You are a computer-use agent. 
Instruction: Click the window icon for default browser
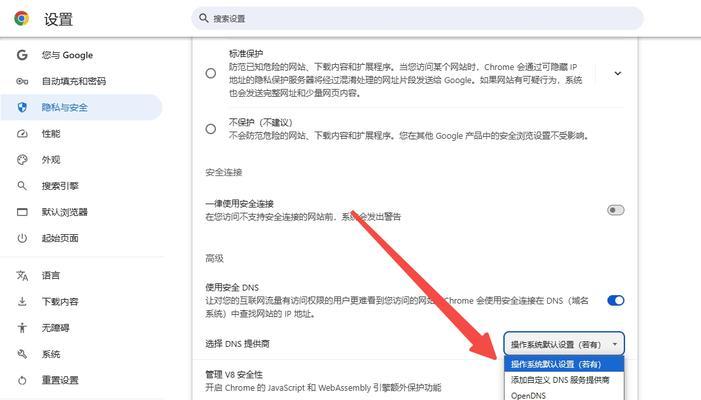coord(22,212)
